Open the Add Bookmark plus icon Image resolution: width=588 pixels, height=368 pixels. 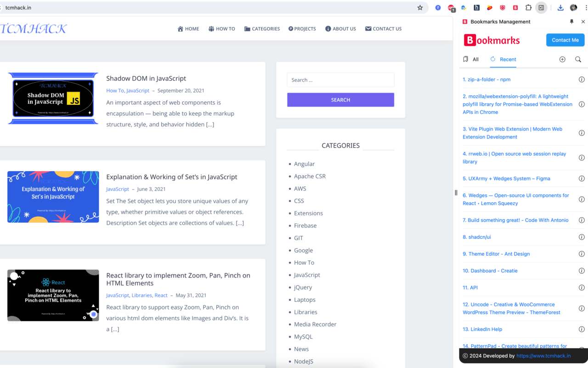pos(562,59)
